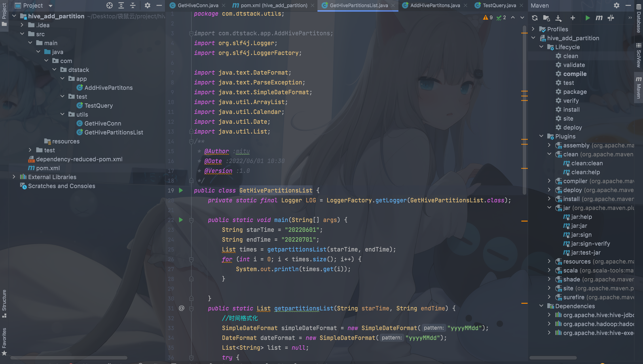Open the Project view dropdown arrow

(51, 6)
